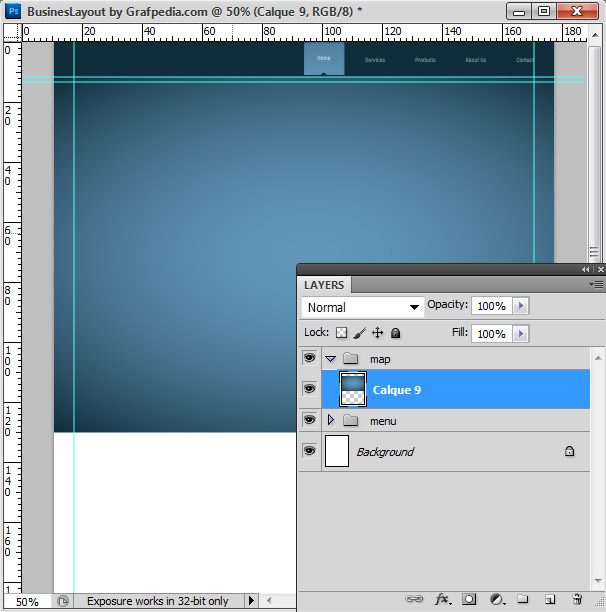Lock image pixels brush icon
This screenshot has height=612, width=606.
pyautogui.click(x=359, y=333)
